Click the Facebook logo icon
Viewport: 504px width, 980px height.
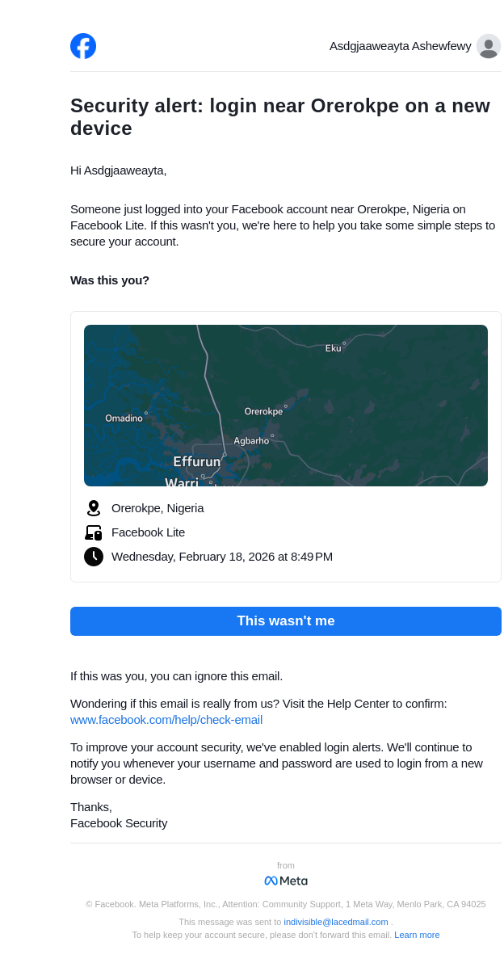83,46
